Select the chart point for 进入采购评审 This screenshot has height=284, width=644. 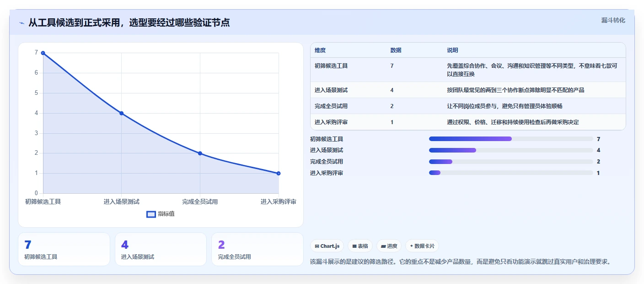click(279, 173)
